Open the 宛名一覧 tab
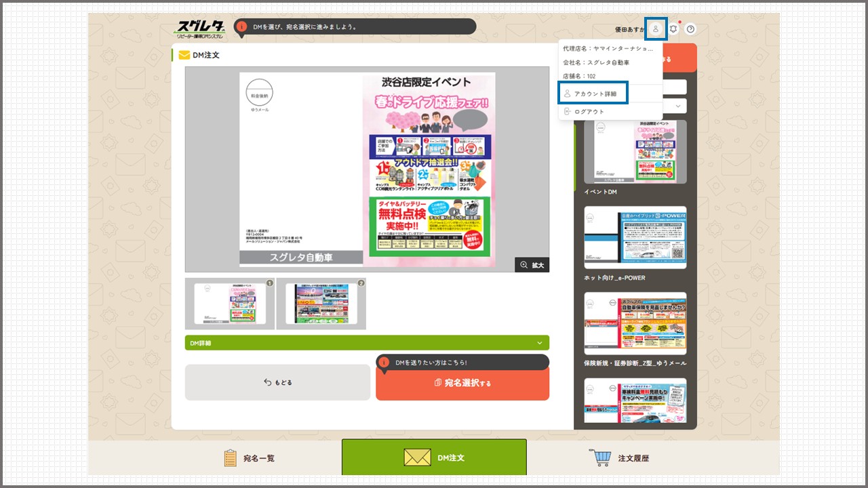Image resolution: width=868 pixels, height=488 pixels. (250, 458)
